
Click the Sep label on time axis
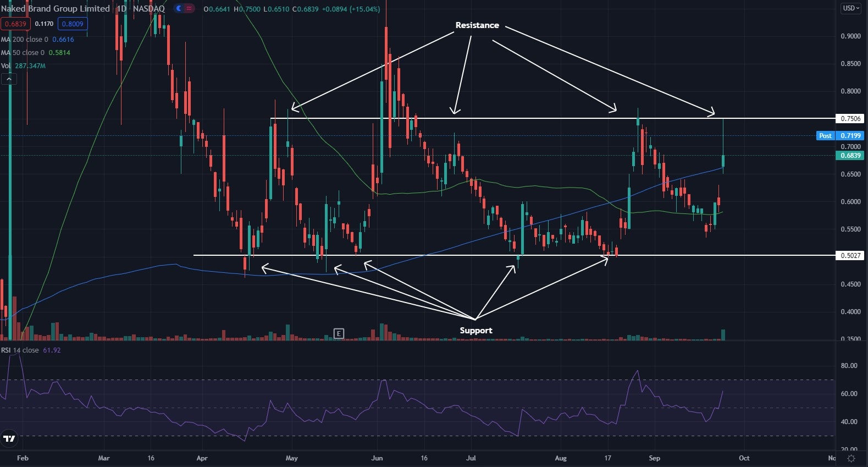pos(654,458)
